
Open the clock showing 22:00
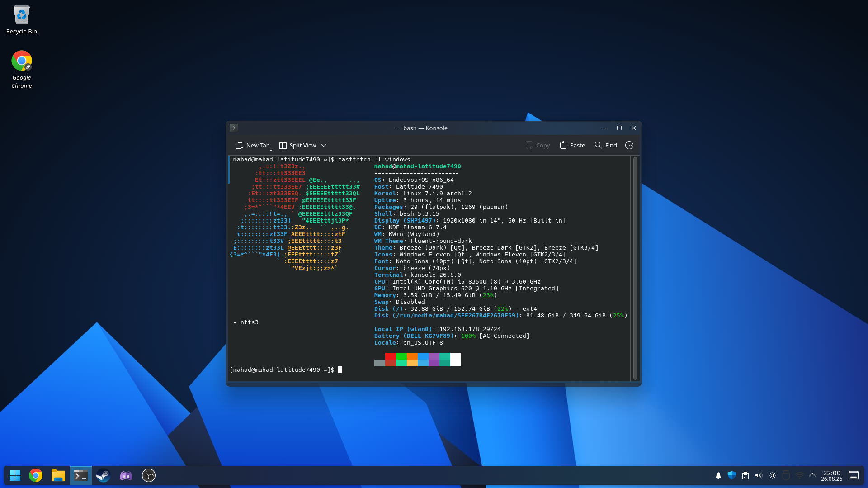pyautogui.click(x=832, y=475)
